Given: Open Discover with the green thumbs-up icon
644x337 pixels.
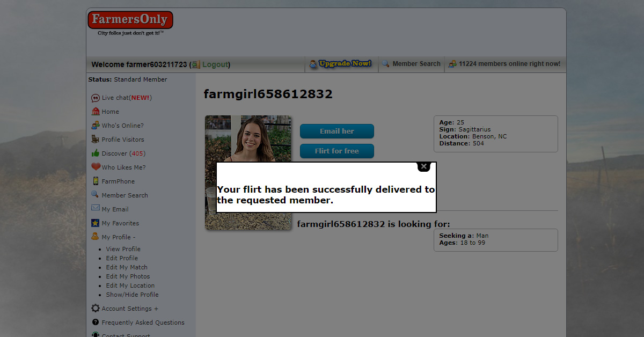Looking at the screenshot, I should (x=96, y=153).
